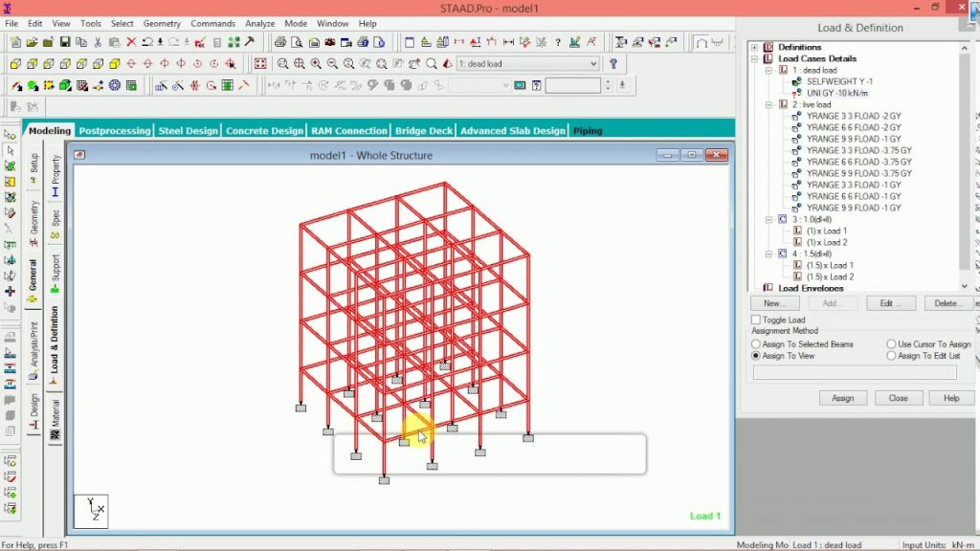Click the Whole Structure view icon

[260, 64]
